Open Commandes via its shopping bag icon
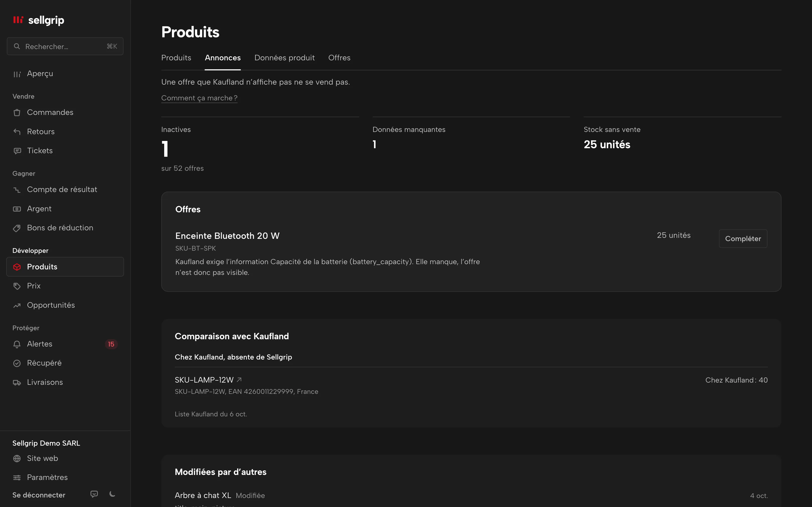Viewport: 812px width, 507px height. pyautogui.click(x=17, y=112)
